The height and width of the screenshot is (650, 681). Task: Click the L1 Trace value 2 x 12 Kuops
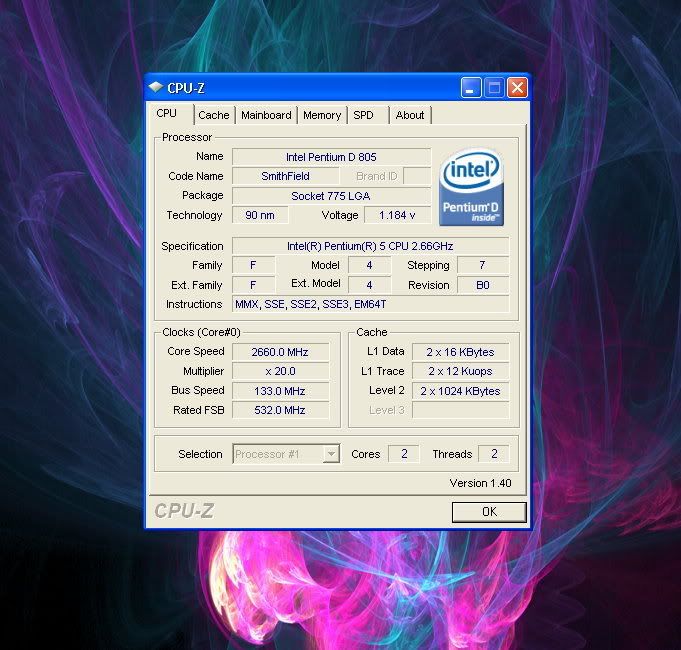460,371
